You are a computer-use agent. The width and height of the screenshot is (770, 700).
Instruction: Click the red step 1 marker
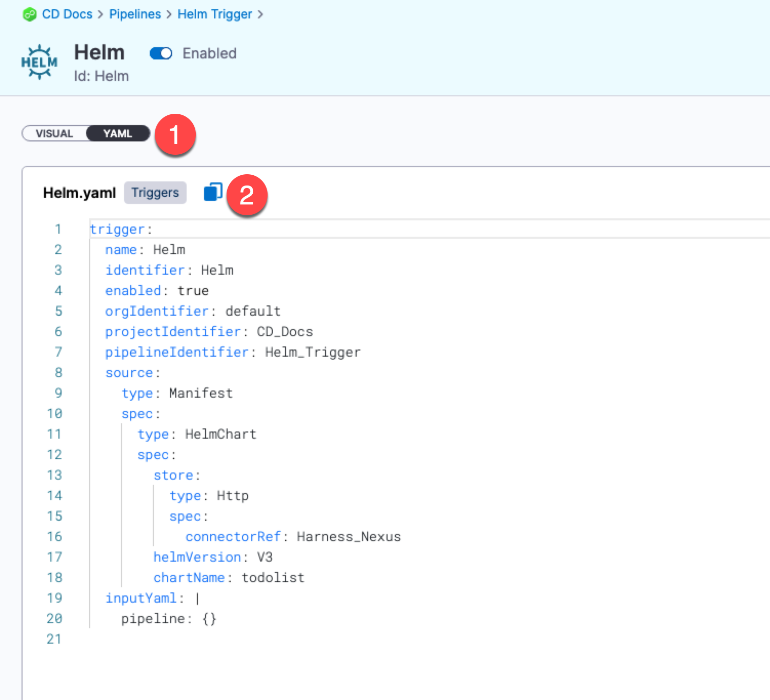(175, 135)
